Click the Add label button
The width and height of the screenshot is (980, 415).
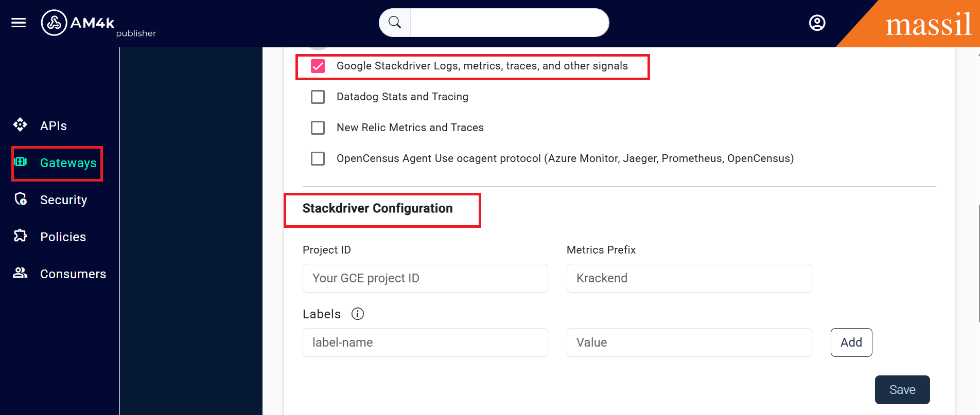(851, 342)
